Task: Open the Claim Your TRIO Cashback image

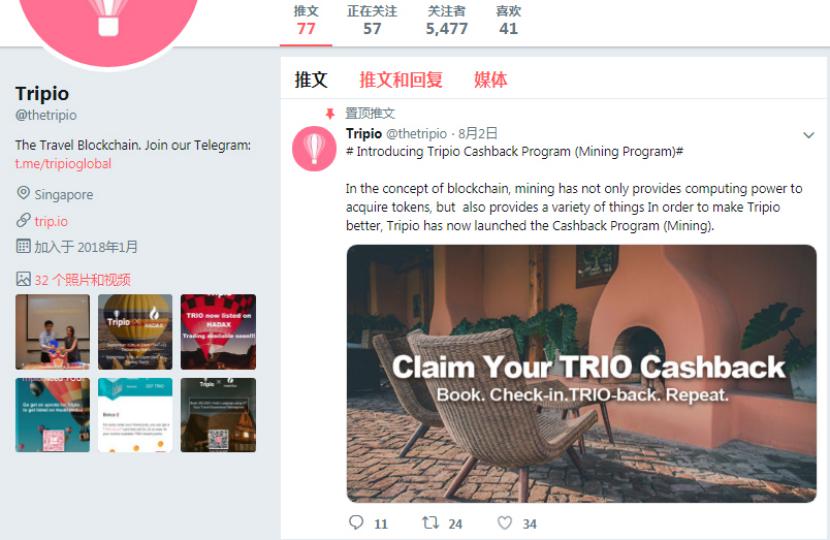Action: point(581,373)
